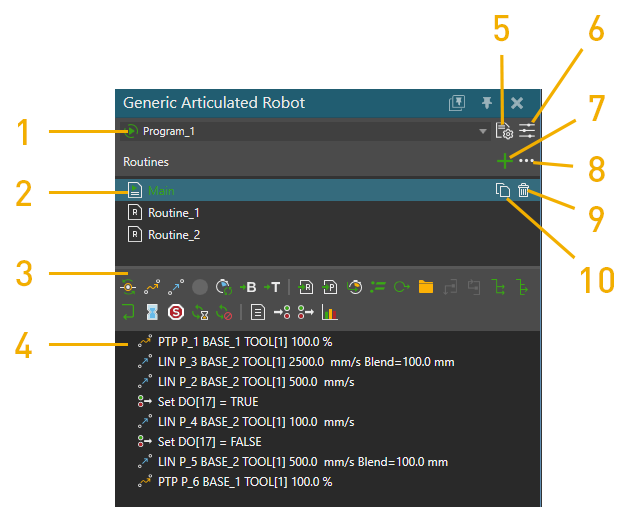Copy the Main routine using duplicate icon

pyautogui.click(x=503, y=191)
